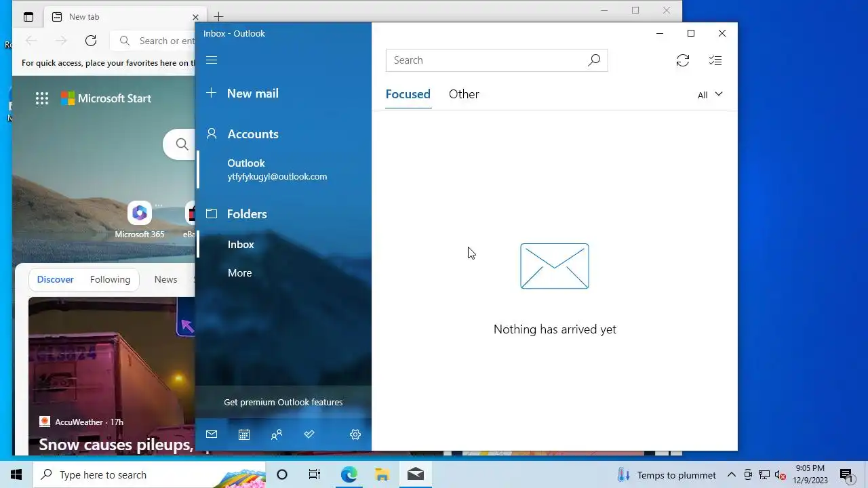Open Edge apps grid icon
The width and height of the screenshot is (868, 488).
42,98
